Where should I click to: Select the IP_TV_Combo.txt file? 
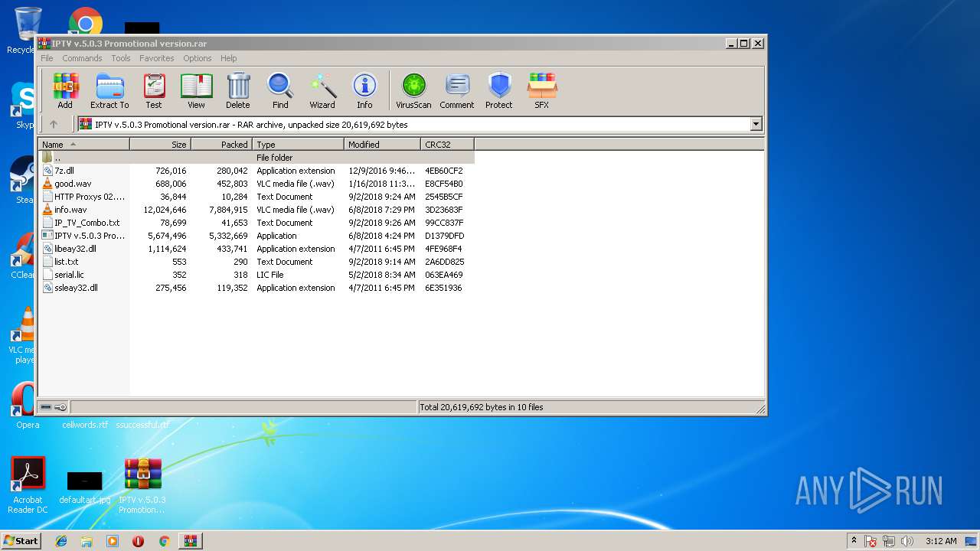pos(256,223)
